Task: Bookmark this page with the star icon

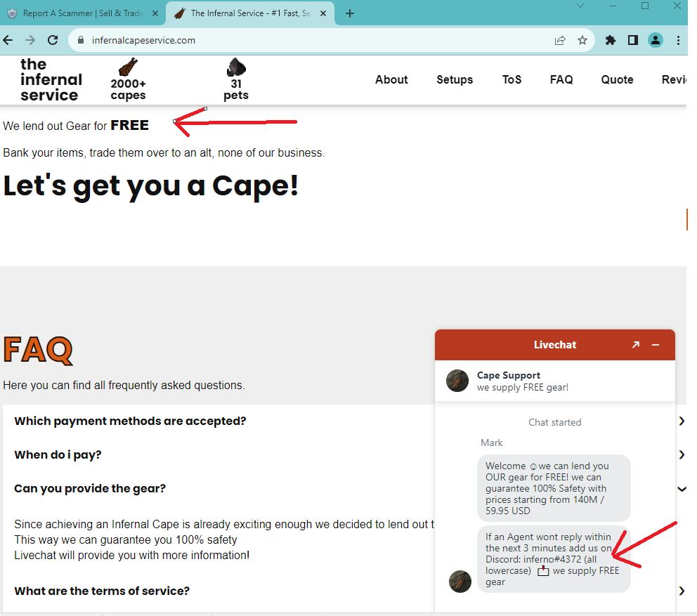Action: pos(582,41)
